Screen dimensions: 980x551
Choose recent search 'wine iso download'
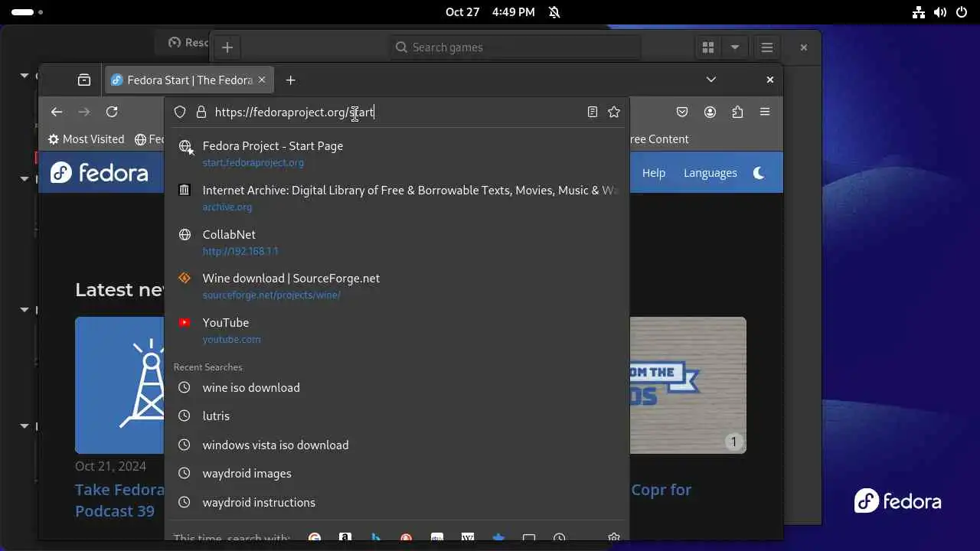point(397,387)
